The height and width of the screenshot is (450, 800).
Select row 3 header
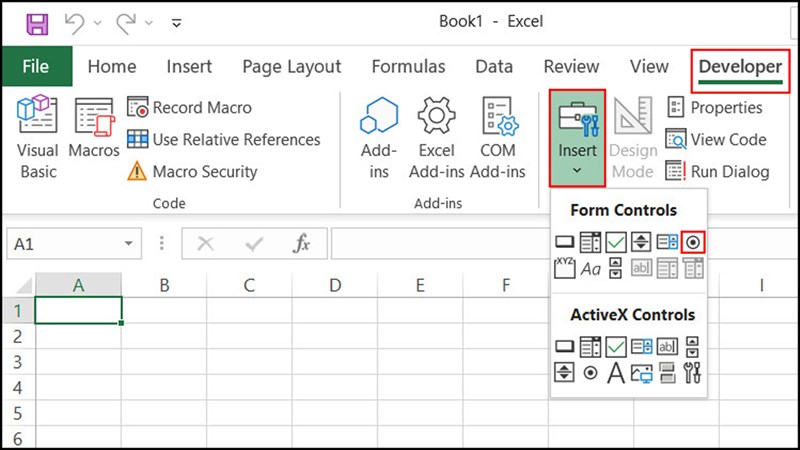click(x=18, y=362)
